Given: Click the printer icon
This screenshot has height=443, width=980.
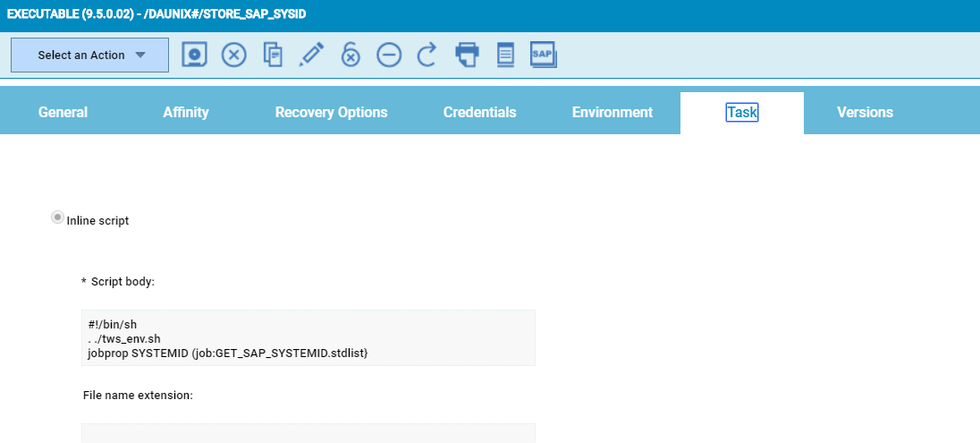Looking at the screenshot, I should click(467, 55).
